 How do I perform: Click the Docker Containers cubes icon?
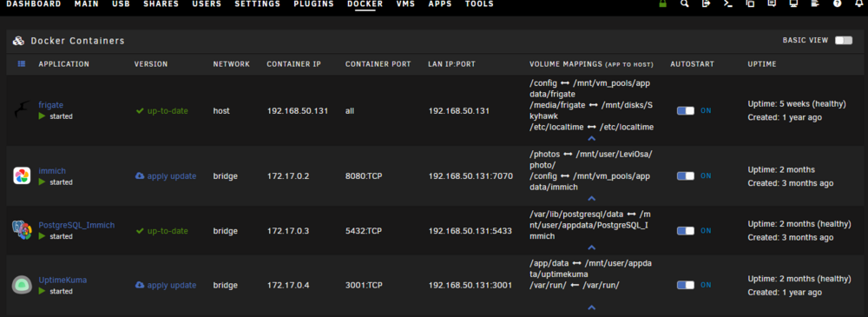coord(19,41)
